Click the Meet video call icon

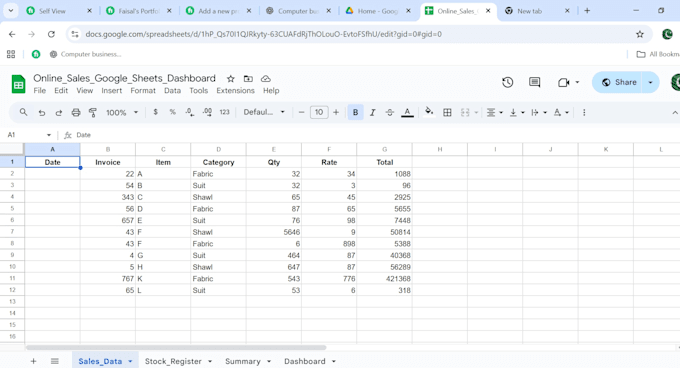pyautogui.click(x=563, y=82)
